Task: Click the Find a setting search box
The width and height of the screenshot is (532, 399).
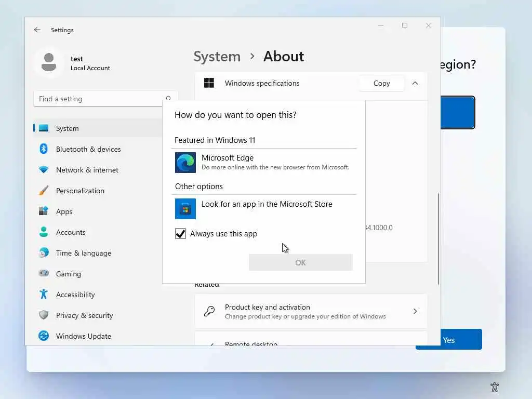Action: tap(105, 99)
